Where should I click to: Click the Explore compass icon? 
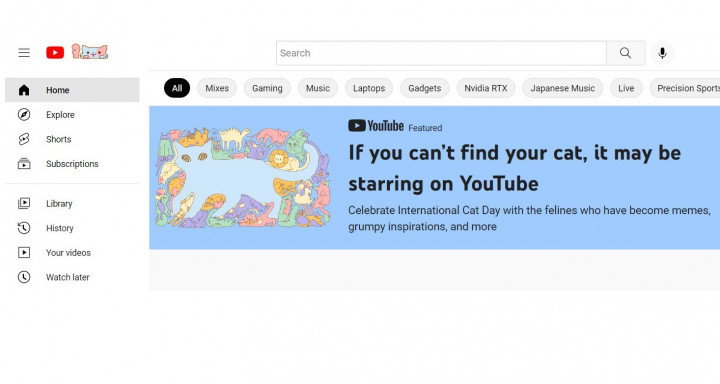(24, 114)
